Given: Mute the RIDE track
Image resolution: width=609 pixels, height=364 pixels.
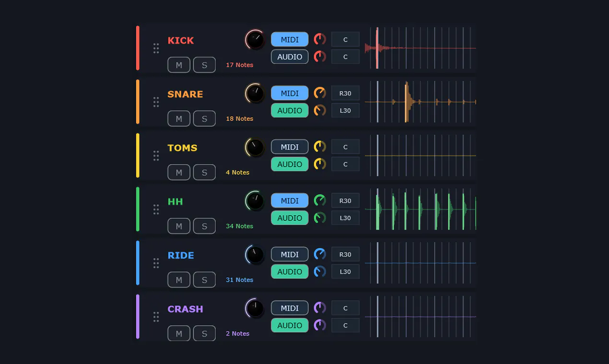Looking at the screenshot, I should coord(179,280).
